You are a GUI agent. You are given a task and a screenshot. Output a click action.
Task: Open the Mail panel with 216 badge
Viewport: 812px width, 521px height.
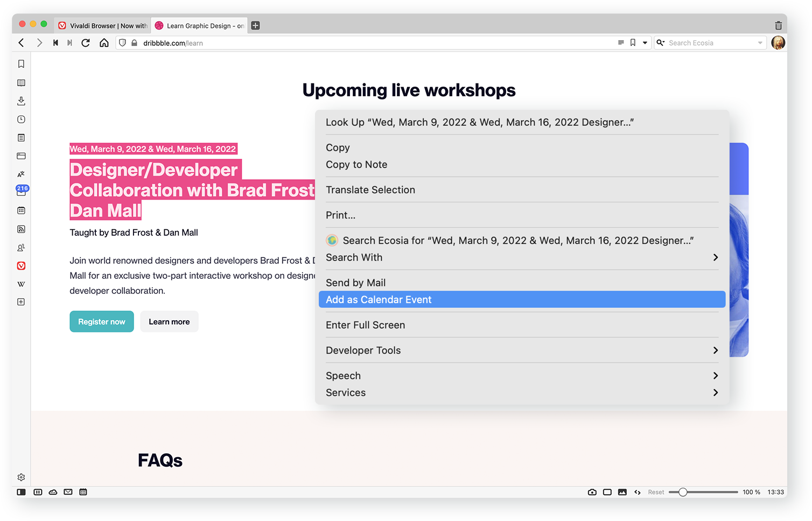[21, 191]
